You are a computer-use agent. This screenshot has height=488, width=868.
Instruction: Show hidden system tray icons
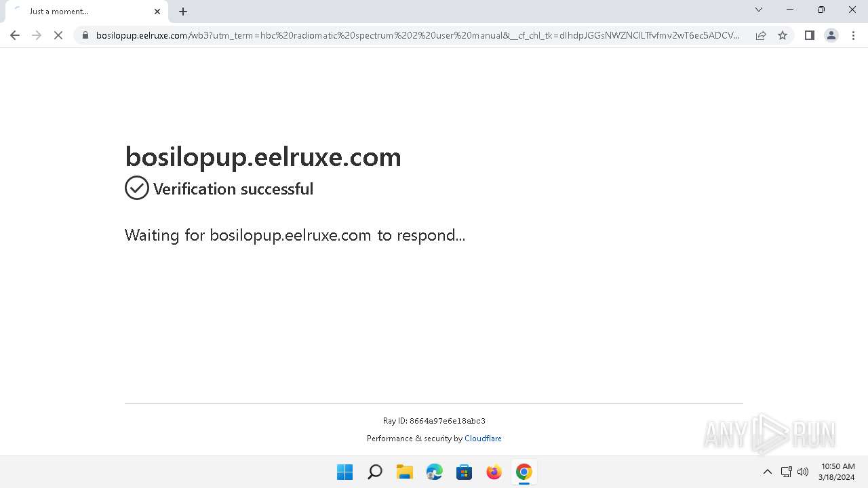(768, 472)
